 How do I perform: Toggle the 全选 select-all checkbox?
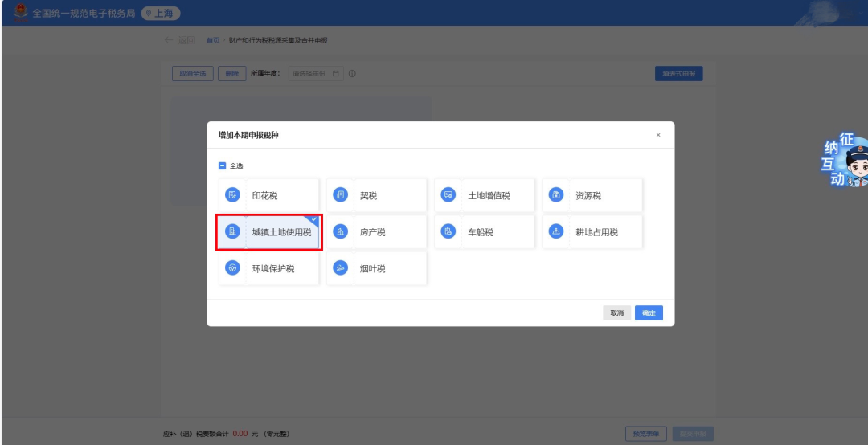(x=223, y=166)
